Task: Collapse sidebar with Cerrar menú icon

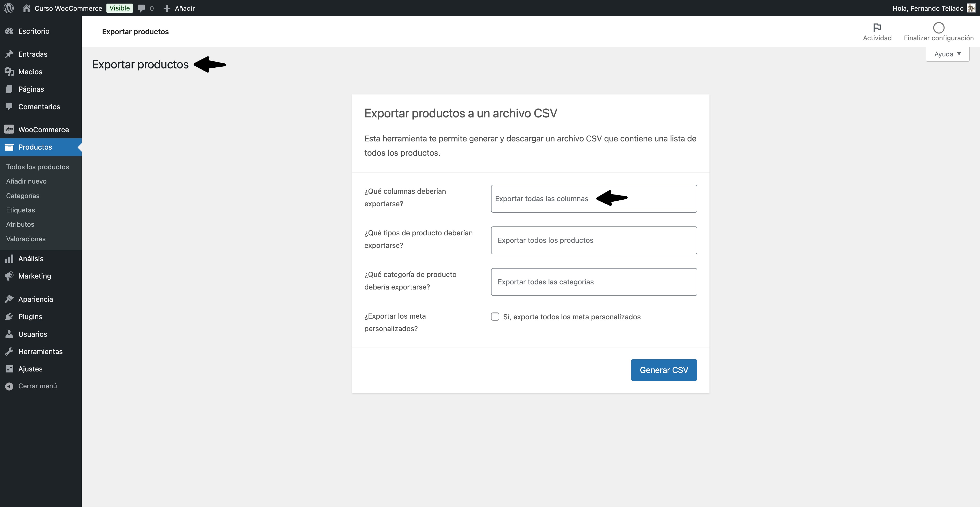Action: [x=9, y=386]
